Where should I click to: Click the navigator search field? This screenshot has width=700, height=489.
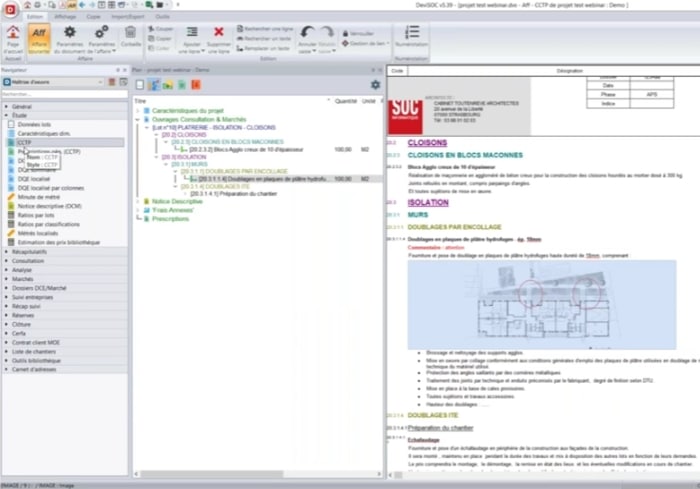[64, 94]
